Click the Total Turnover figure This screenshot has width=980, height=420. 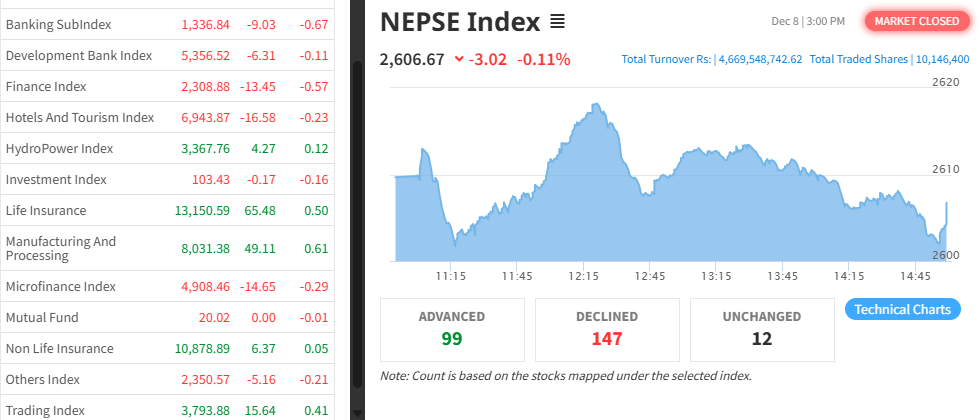coord(711,59)
